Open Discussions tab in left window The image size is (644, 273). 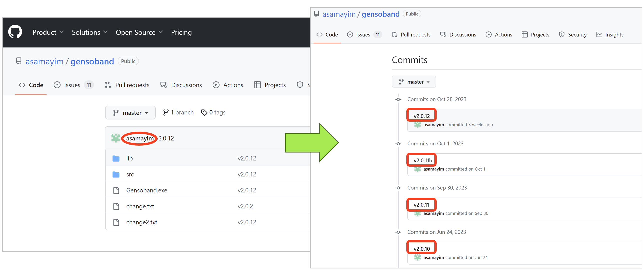click(181, 85)
